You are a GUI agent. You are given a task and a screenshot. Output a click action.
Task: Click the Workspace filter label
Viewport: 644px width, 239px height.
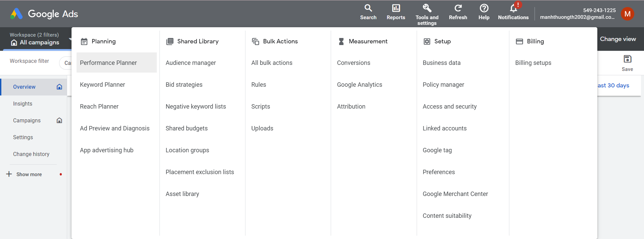tap(29, 61)
